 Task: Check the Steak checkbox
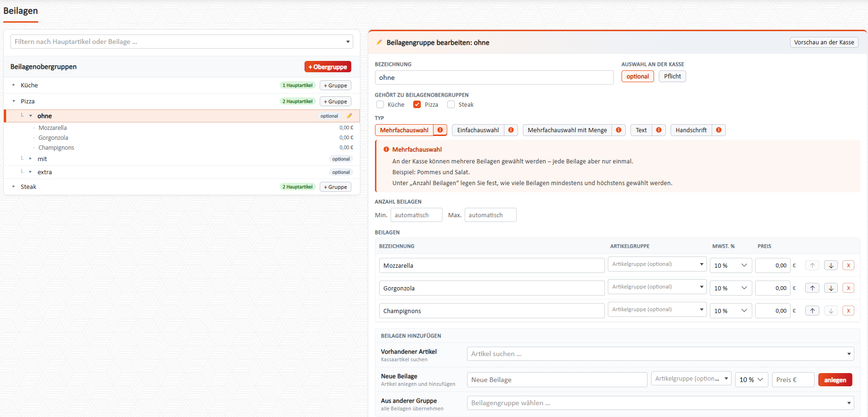pyautogui.click(x=451, y=104)
